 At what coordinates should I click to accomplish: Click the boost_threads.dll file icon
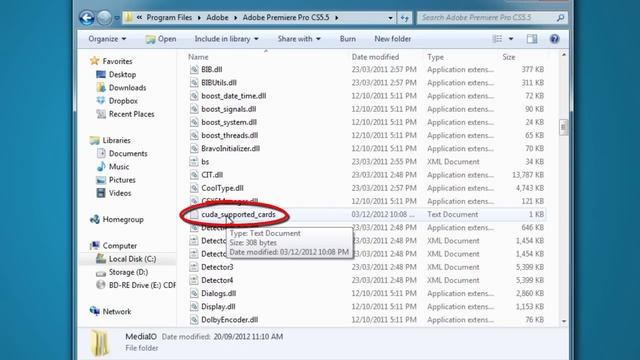pos(194,135)
